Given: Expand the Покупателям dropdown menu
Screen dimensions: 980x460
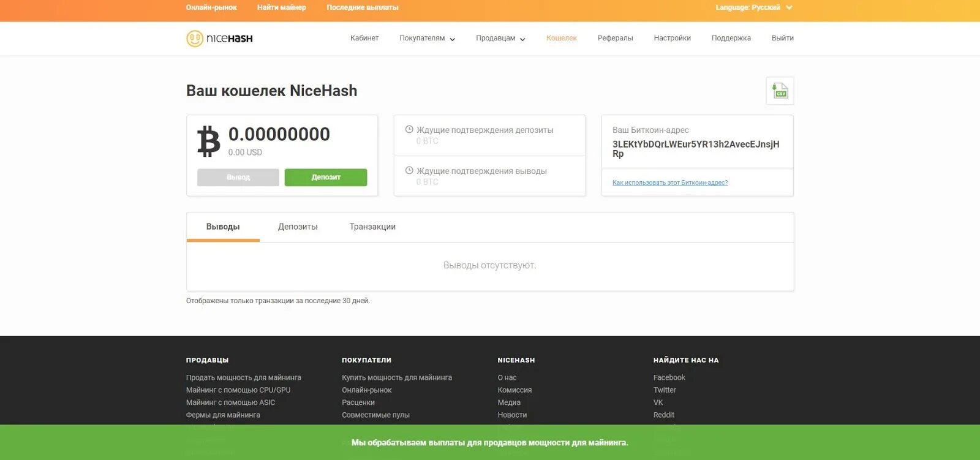Looking at the screenshot, I should pos(427,38).
